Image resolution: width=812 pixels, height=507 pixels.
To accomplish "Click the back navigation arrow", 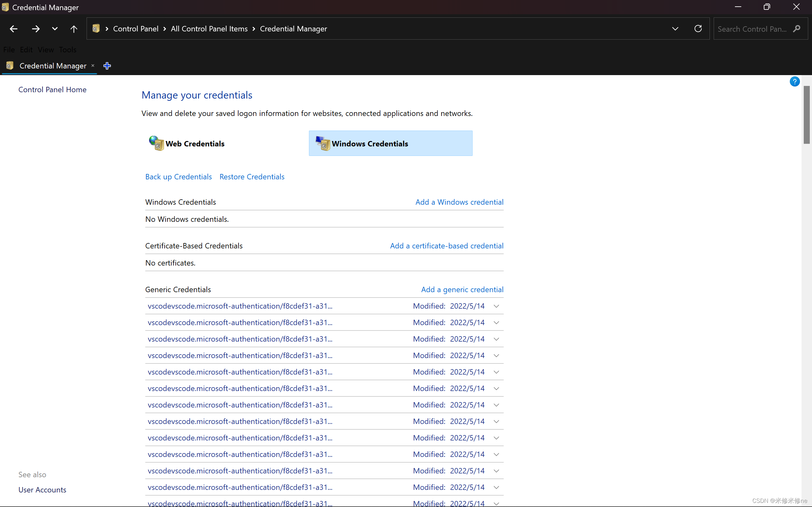I will (x=13, y=29).
